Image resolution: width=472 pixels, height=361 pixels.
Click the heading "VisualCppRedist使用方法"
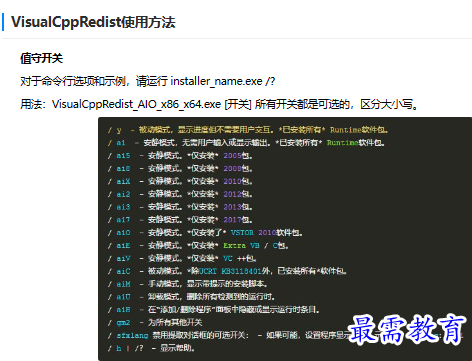click(93, 22)
